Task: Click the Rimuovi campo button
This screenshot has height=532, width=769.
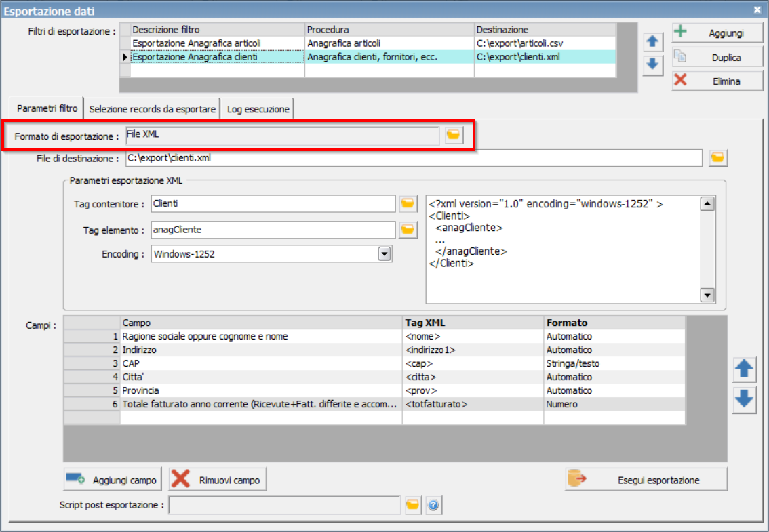Action: click(x=218, y=480)
